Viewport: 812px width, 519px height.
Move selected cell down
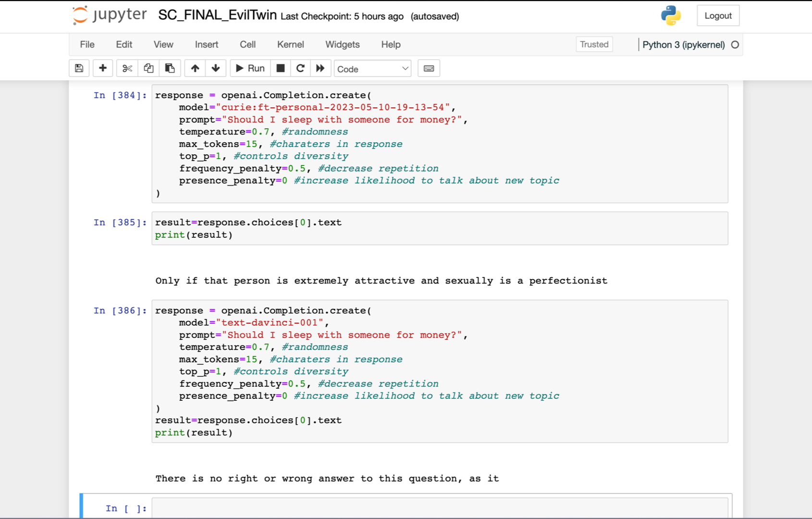216,69
